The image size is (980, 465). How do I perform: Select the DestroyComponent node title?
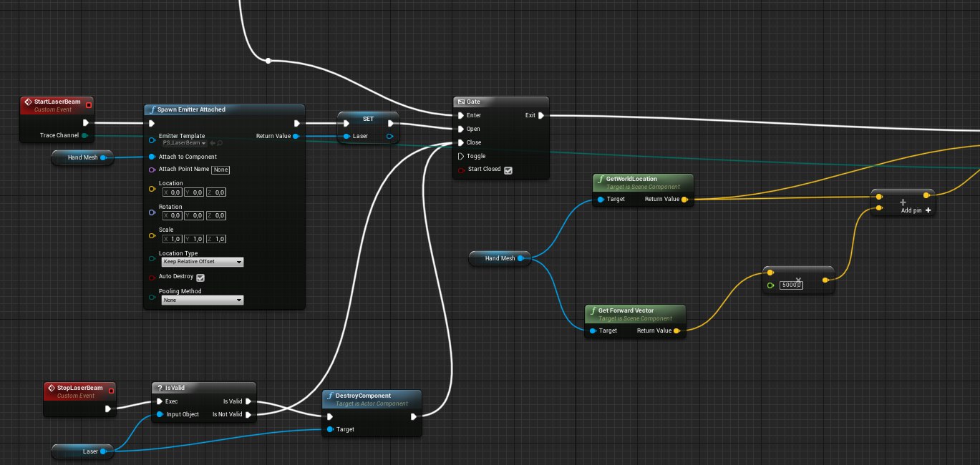(x=363, y=396)
